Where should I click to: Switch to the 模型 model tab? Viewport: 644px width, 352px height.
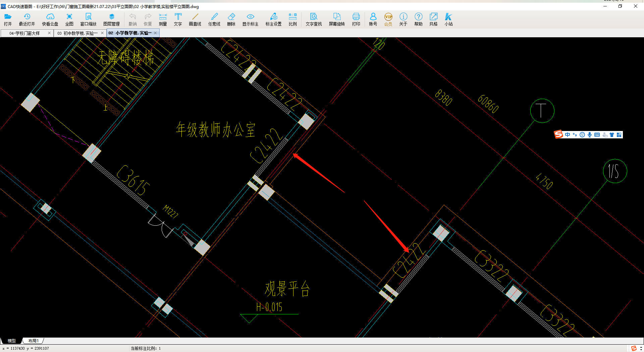11,341
